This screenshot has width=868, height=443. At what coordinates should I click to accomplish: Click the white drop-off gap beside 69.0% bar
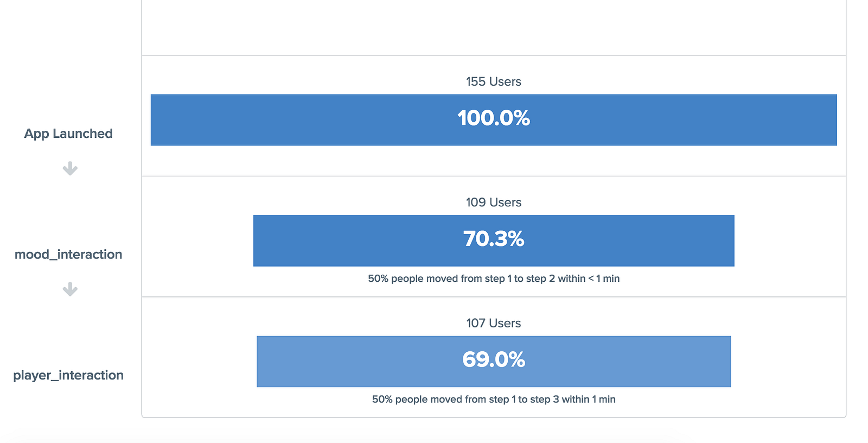[x=788, y=362]
